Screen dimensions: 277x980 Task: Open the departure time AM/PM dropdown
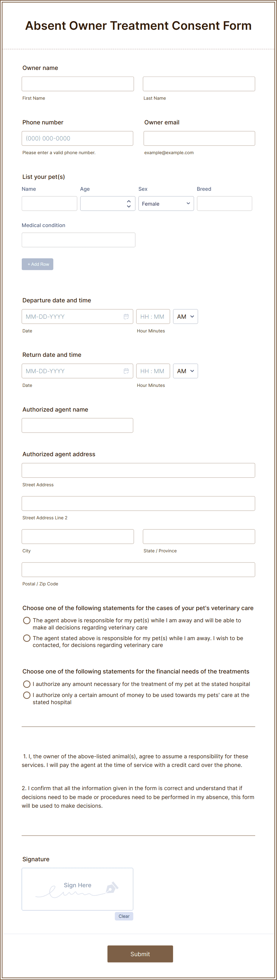pyautogui.click(x=185, y=316)
